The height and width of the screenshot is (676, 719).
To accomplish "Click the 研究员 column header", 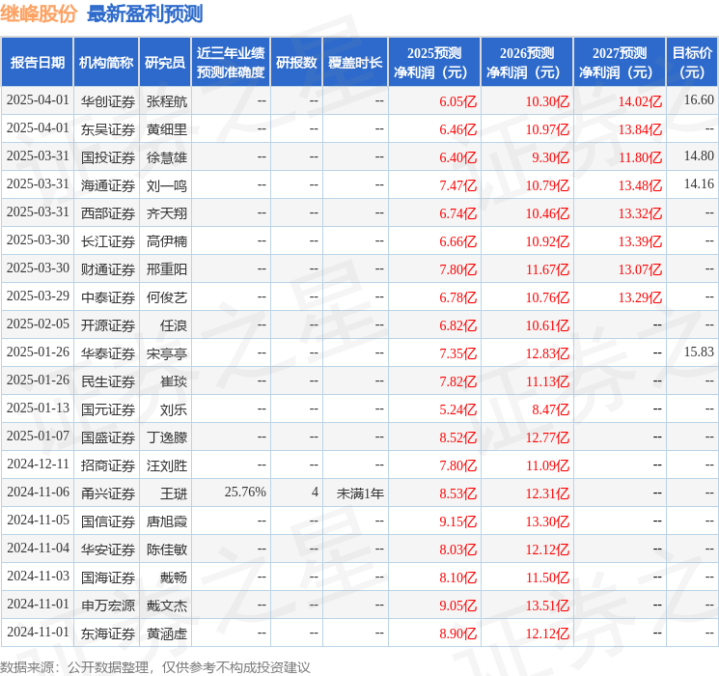I will 165,62.
